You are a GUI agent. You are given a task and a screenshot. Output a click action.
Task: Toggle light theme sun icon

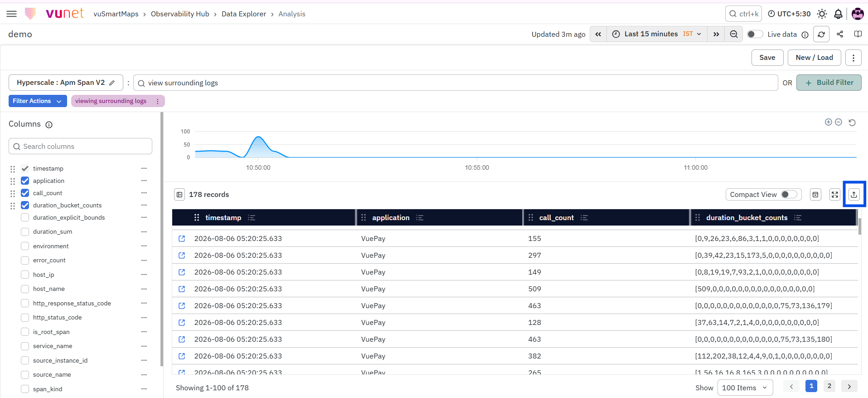(822, 14)
